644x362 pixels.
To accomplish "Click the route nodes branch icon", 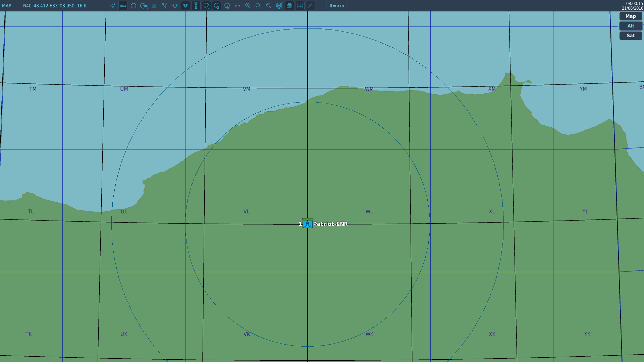I will coord(165,6).
